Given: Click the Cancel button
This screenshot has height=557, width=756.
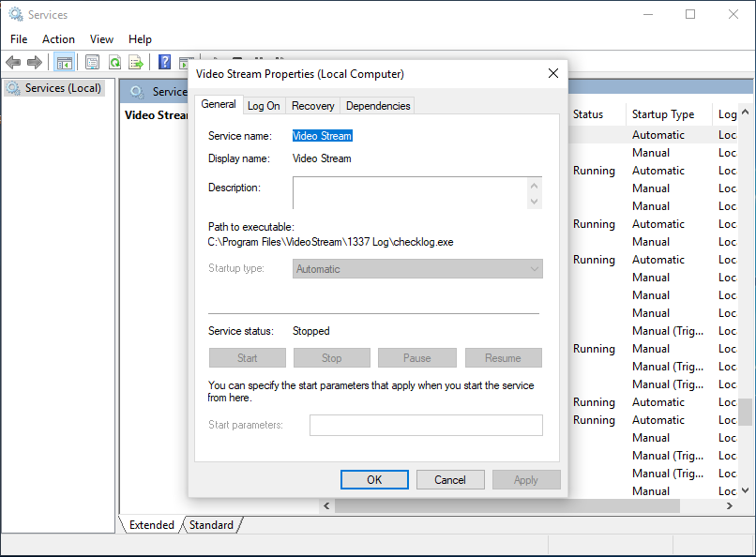Looking at the screenshot, I should (450, 478).
